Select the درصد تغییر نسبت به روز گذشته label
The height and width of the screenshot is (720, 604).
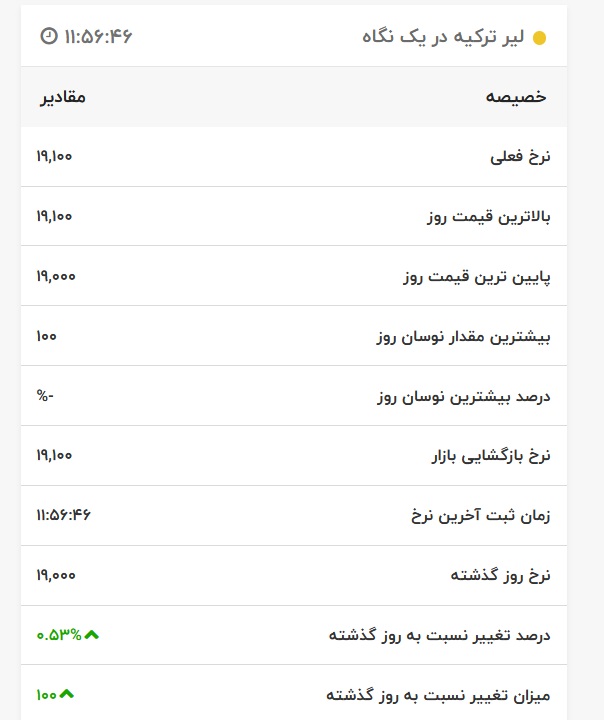pyautogui.click(x=440, y=636)
